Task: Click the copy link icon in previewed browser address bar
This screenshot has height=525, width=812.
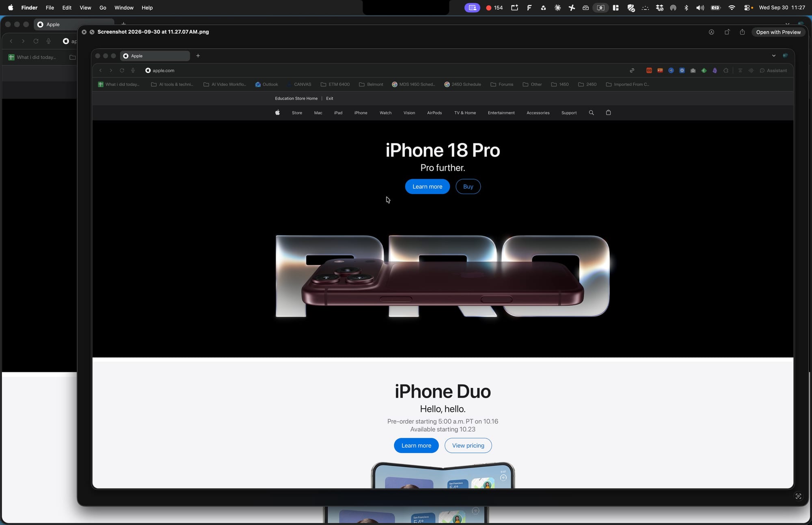Action: pos(632,70)
